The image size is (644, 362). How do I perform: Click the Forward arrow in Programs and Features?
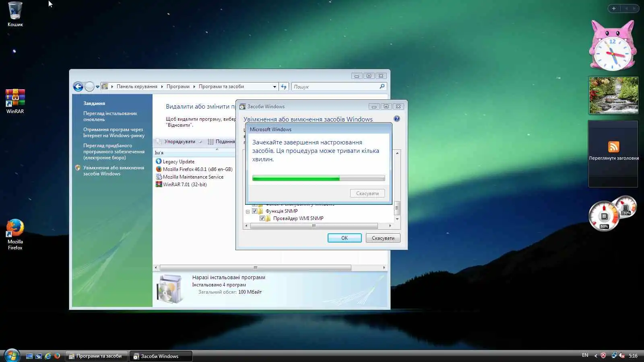point(89,86)
